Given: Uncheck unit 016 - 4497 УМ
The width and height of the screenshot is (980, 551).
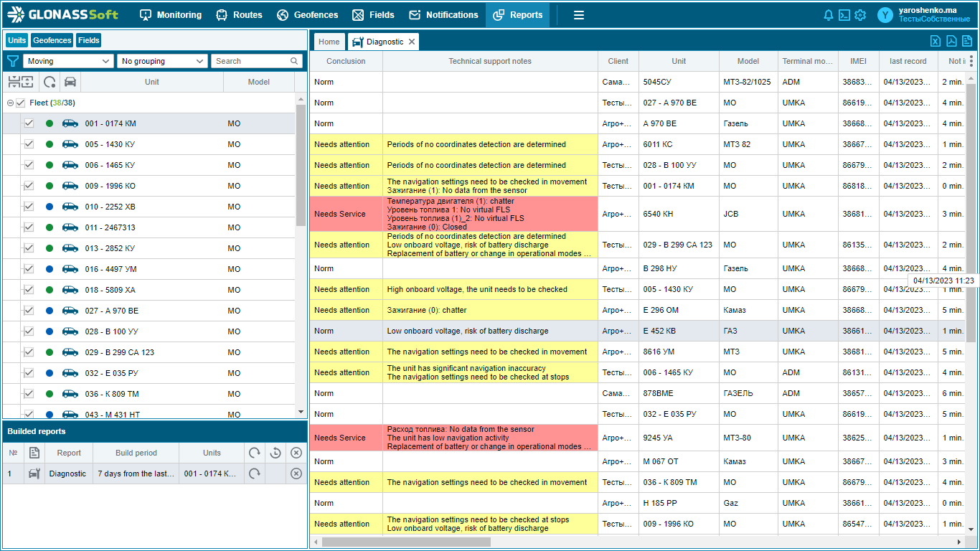Looking at the screenshot, I should point(29,269).
